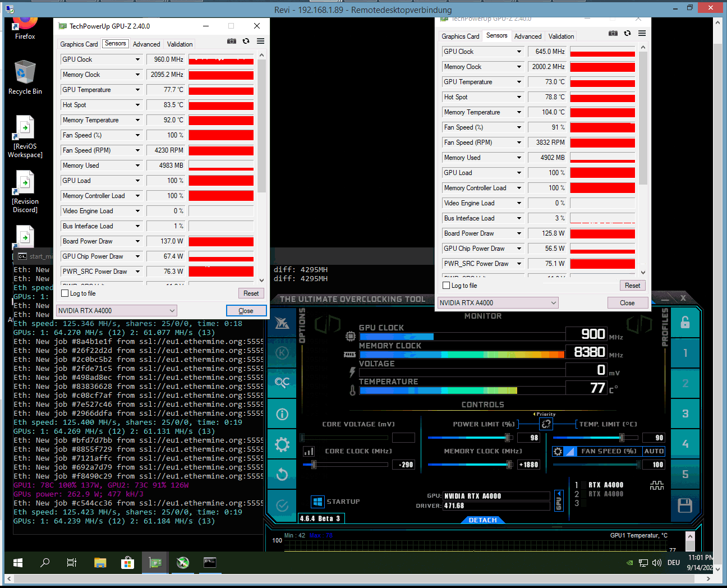Click the GPU selector arrow in Afterburner
Image resolution: width=727 pixels, height=588 pixels.
559,500
